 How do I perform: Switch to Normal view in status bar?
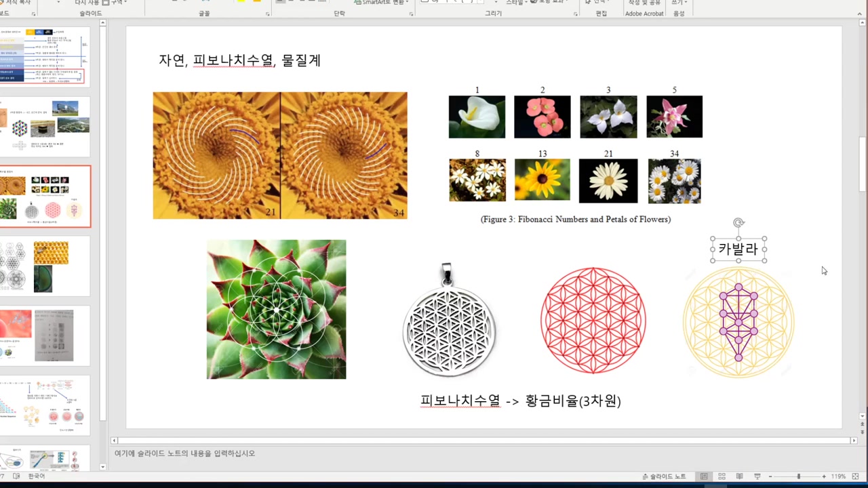(705, 476)
